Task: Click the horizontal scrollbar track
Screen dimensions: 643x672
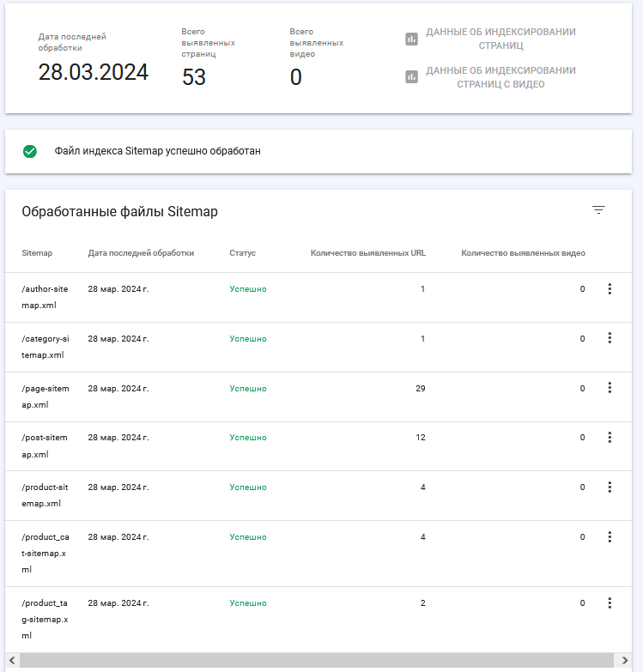Action: click(x=317, y=660)
